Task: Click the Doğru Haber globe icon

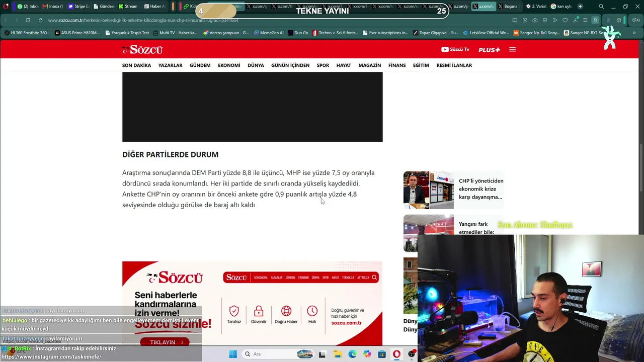Action: [286, 311]
